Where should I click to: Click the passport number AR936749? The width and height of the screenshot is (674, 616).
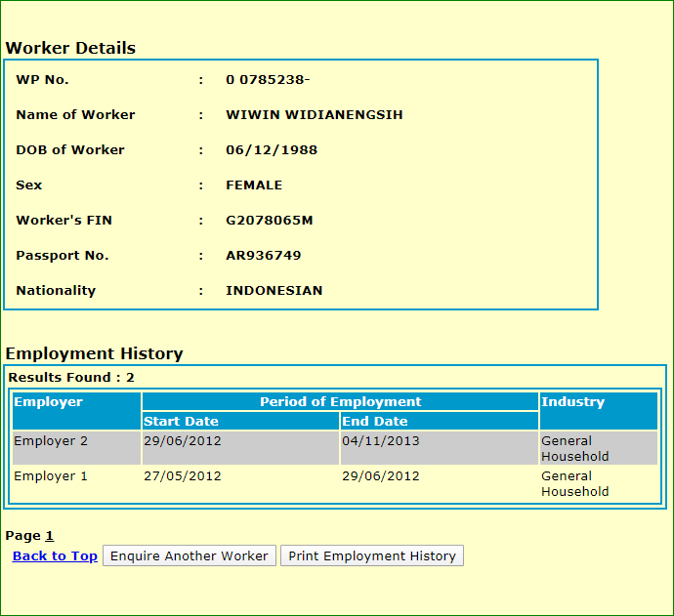264,256
